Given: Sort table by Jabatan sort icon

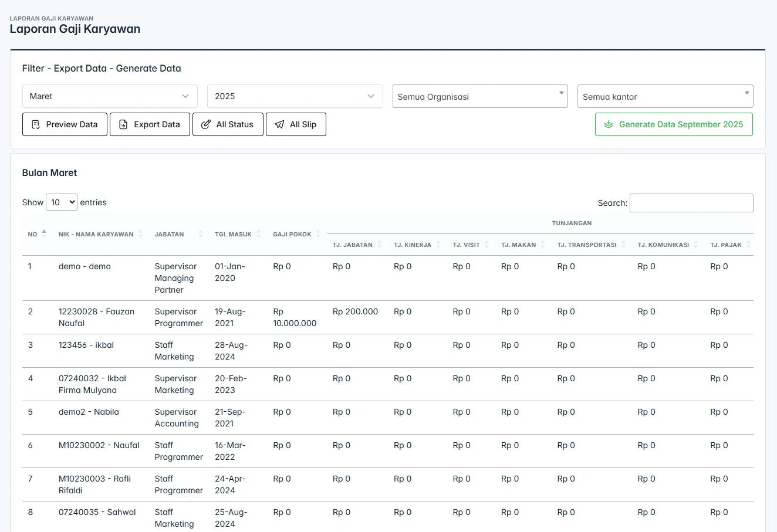Looking at the screenshot, I should tap(200, 234).
